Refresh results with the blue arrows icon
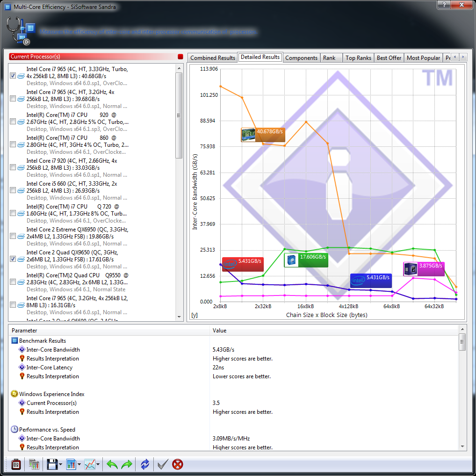The height and width of the screenshot is (476, 476). 145,464
